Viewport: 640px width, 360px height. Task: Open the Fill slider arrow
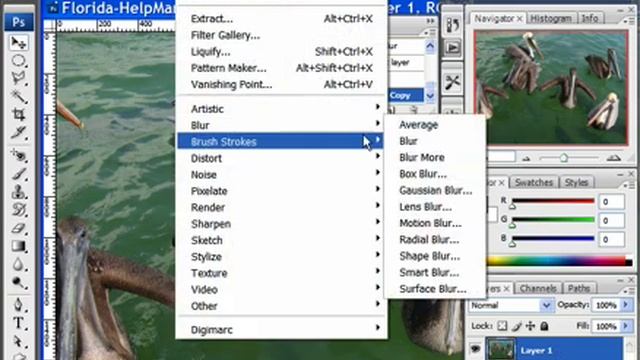tap(626, 326)
